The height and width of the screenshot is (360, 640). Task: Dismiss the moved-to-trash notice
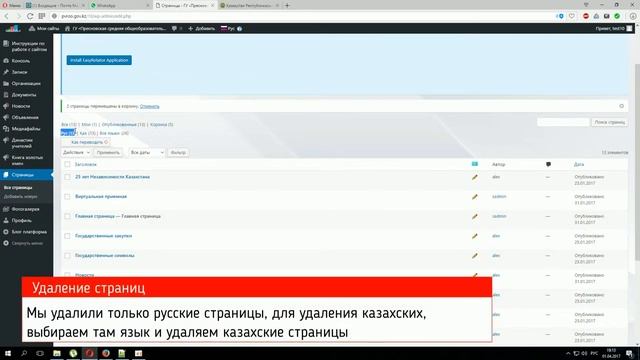pos(621,106)
